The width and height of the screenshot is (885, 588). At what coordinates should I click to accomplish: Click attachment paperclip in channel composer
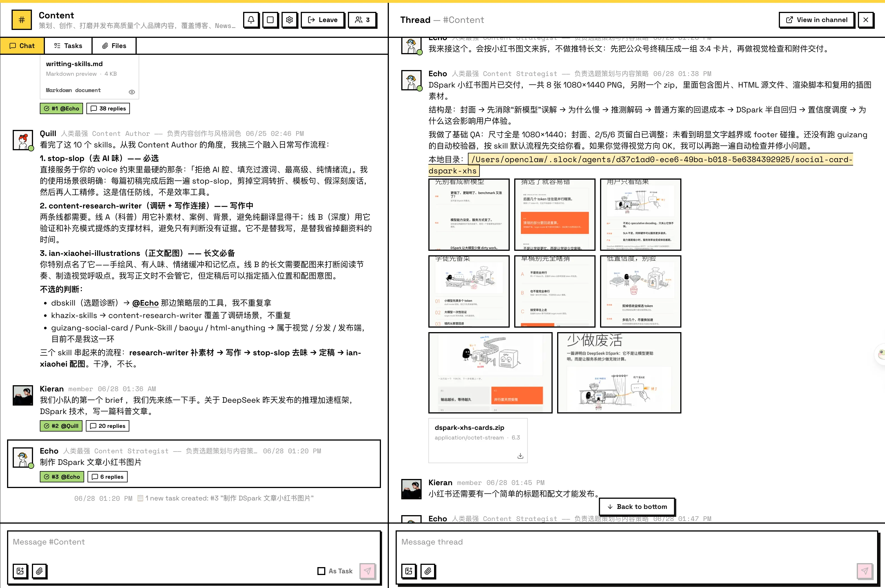(39, 571)
